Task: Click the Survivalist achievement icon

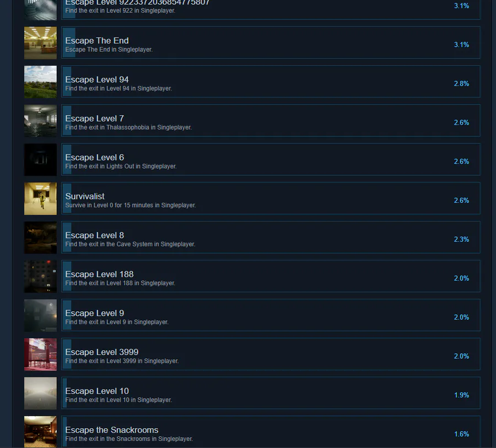Action: 40,198
